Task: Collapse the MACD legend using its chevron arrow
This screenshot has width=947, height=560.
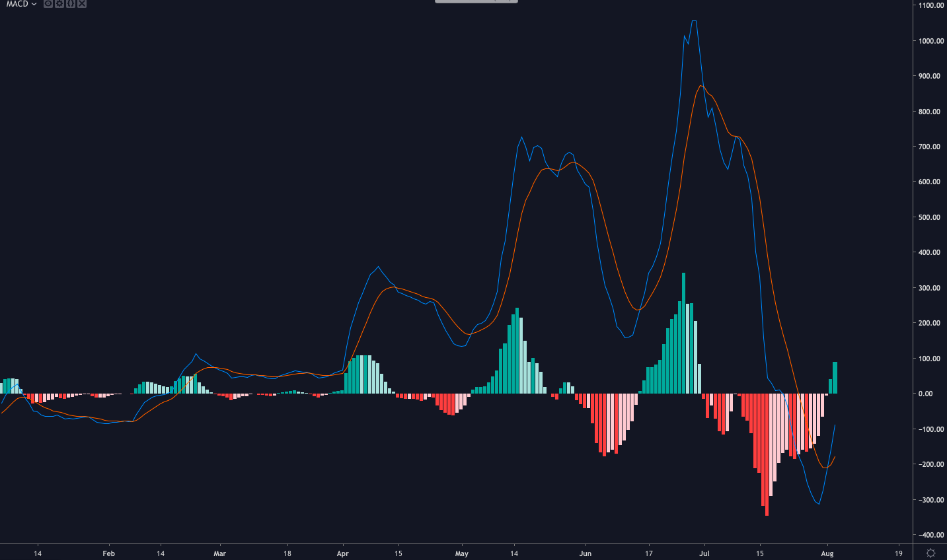Action: [x=34, y=4]
